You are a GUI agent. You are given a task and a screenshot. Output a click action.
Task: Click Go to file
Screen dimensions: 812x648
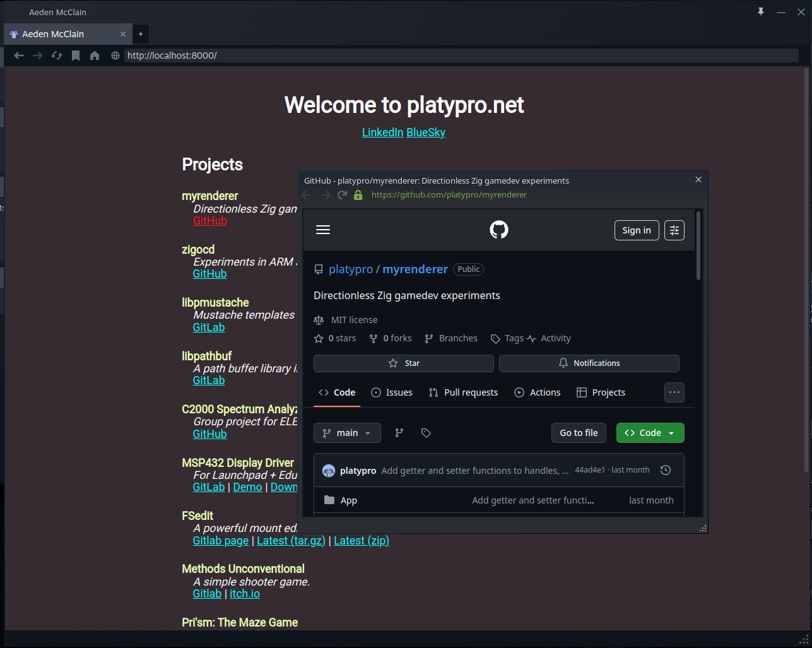(x=579, y=433)
